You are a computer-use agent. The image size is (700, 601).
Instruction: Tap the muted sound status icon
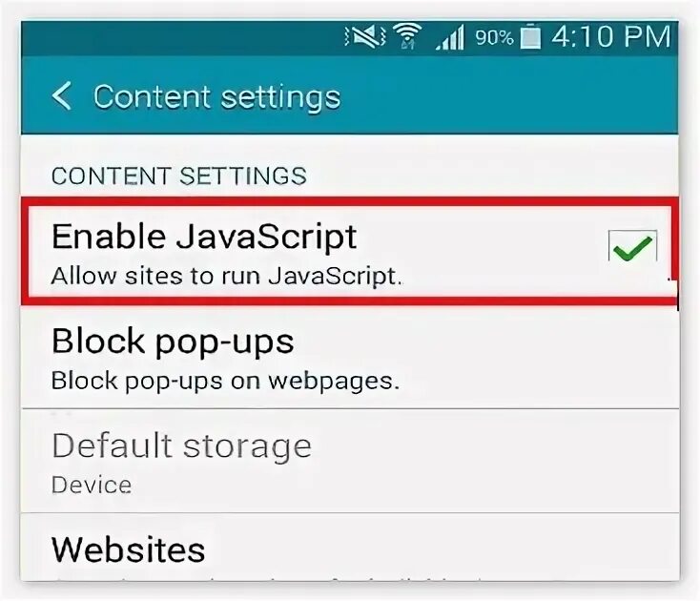[x=367, y=37]
